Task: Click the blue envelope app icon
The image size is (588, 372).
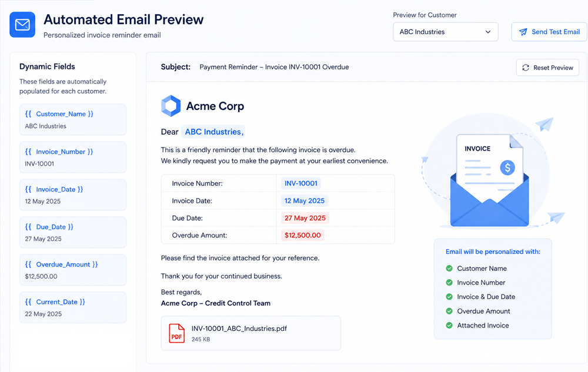Action: click(22, 25)
